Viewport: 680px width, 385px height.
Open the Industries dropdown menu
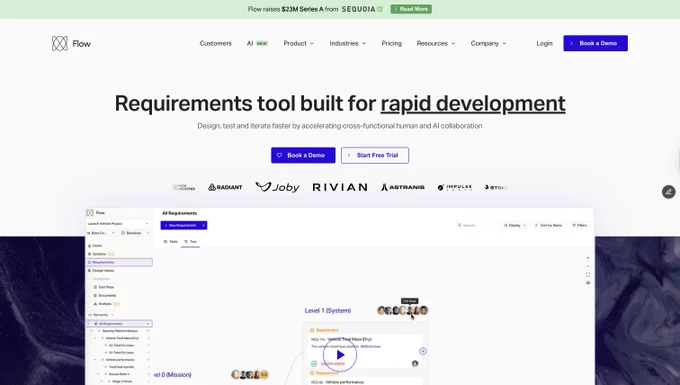348,43
